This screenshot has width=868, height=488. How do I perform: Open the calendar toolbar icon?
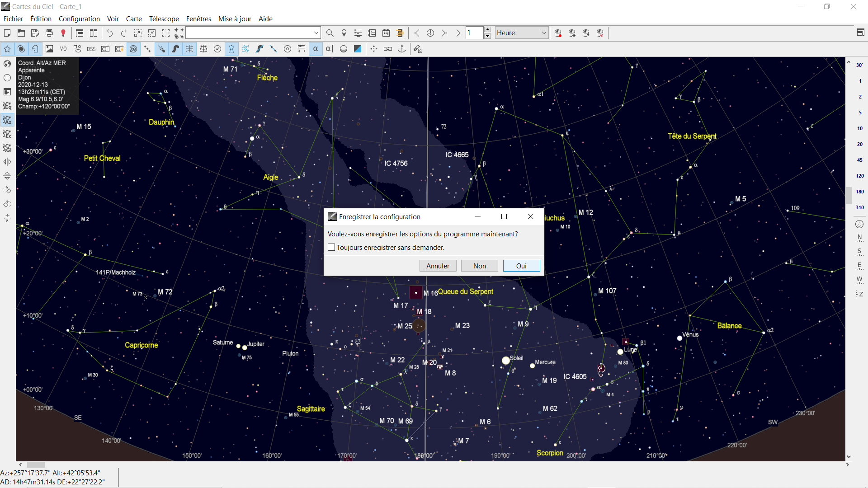pos(386,33)
